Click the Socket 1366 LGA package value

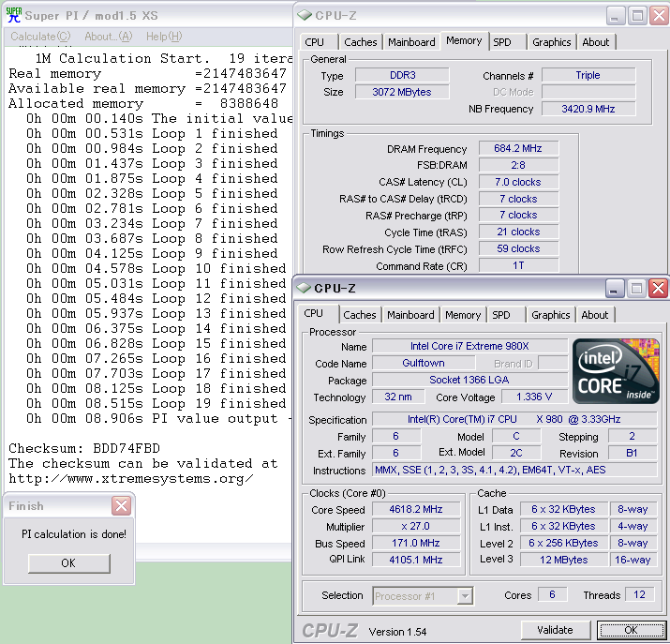[x=469, y=380]
